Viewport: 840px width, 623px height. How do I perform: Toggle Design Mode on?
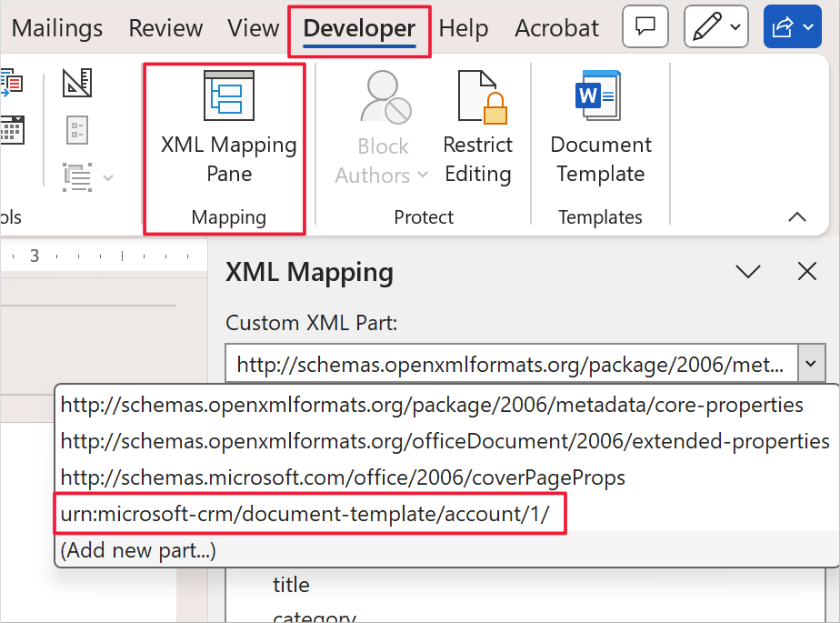pyautogui.click(x=76, y=82)
